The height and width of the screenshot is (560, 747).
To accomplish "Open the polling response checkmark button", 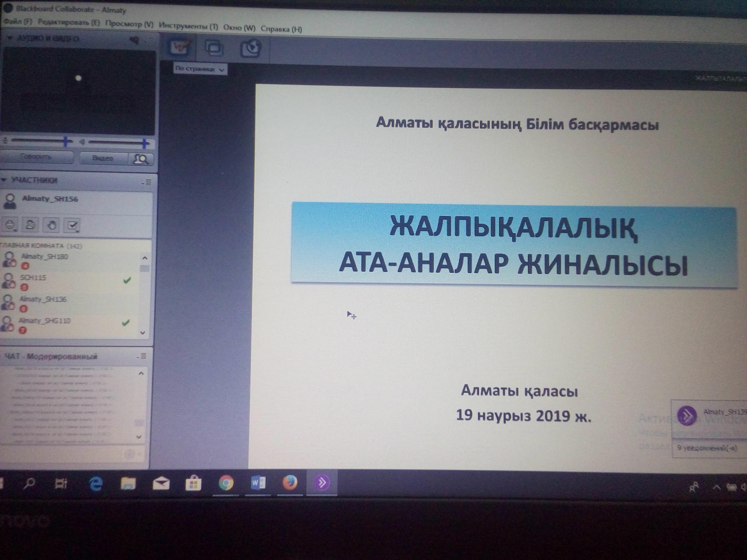I will click(73, 226).
